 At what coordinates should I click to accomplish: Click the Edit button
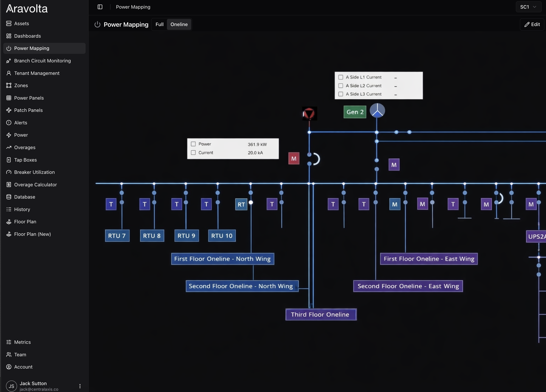(532, 24)
